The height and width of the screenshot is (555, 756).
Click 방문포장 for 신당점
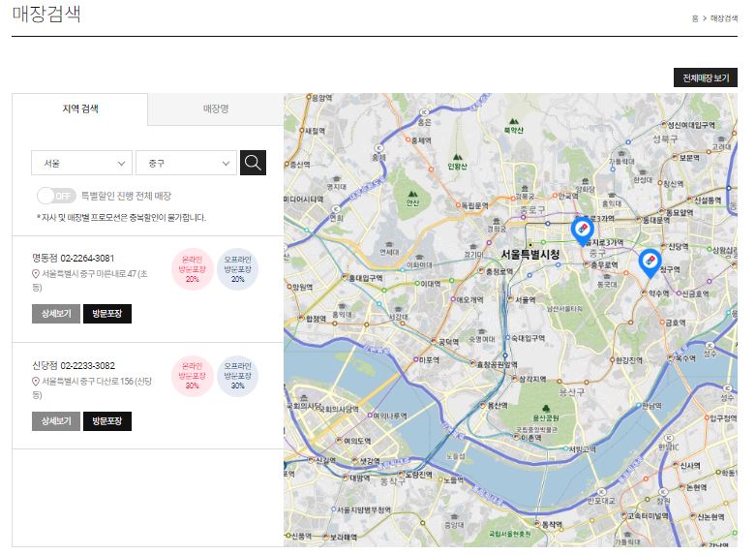click(107, 421)
